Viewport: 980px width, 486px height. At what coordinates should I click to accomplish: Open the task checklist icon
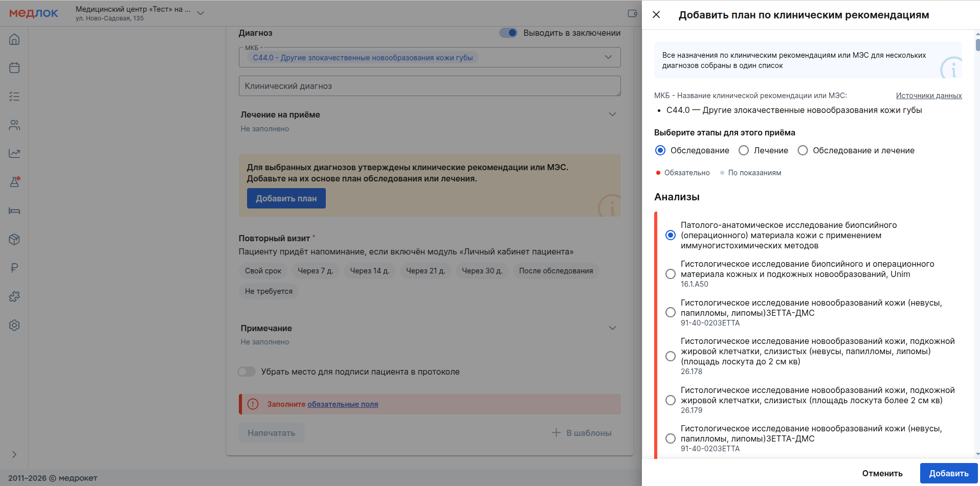14,96
